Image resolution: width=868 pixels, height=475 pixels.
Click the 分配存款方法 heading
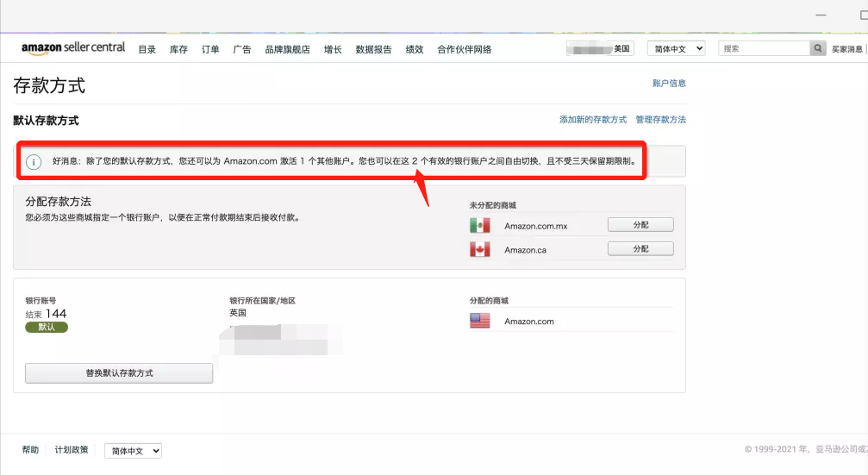coord(58,202)
